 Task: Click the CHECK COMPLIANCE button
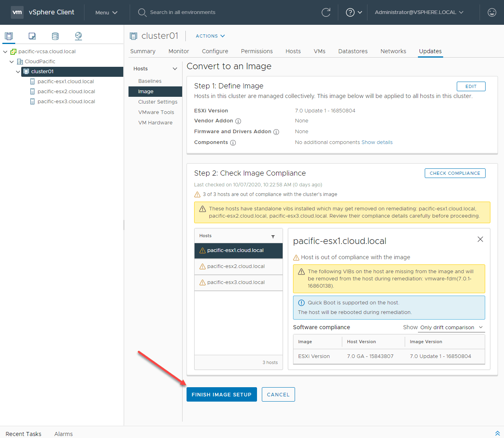[455, 173]
